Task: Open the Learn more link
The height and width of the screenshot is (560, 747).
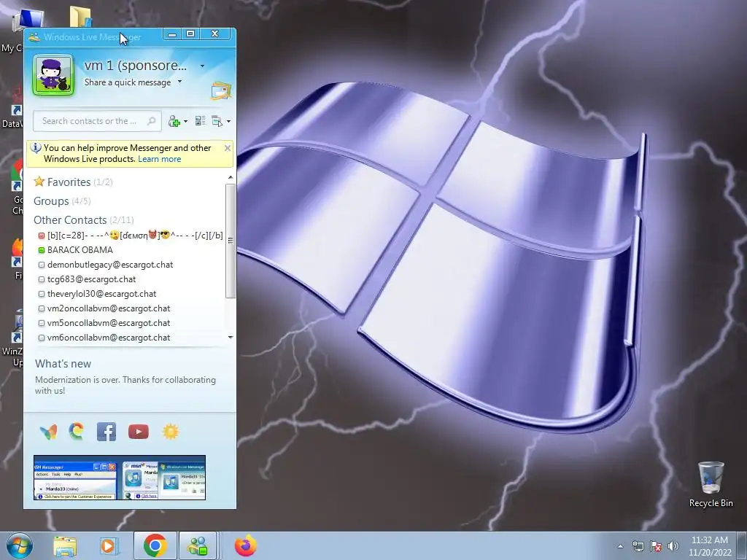Action: click(160, 159)
